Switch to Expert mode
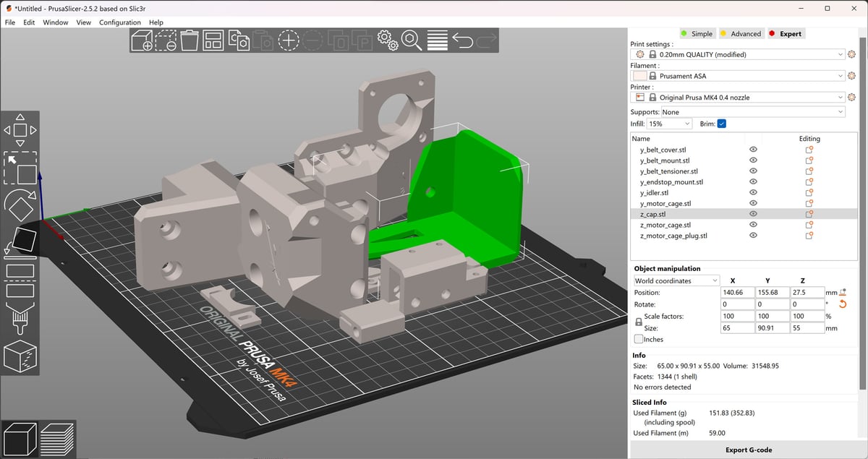The image size is (868, 459). point(786,33)
